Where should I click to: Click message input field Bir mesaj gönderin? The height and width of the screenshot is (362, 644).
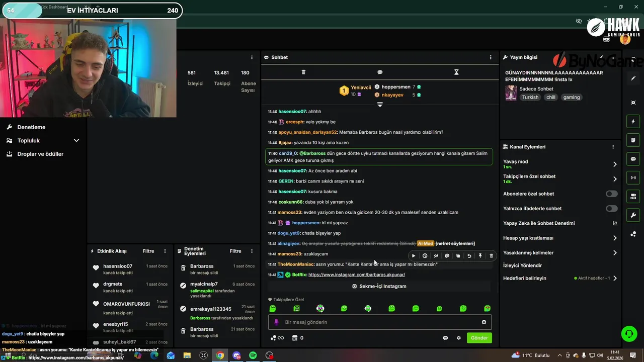[x=380, y=322]
